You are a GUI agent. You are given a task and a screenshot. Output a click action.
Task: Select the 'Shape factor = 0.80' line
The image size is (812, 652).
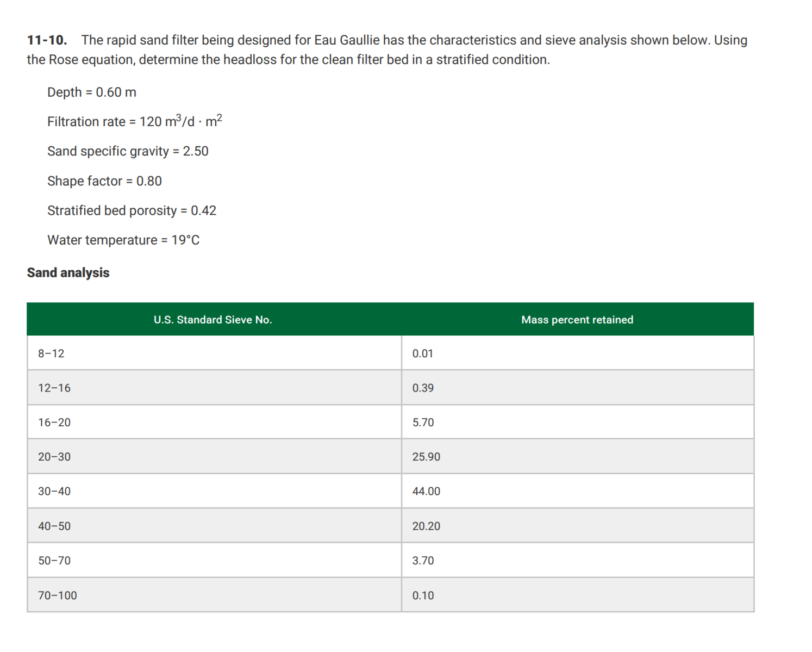pyautogui.click(x=104, y=181)
